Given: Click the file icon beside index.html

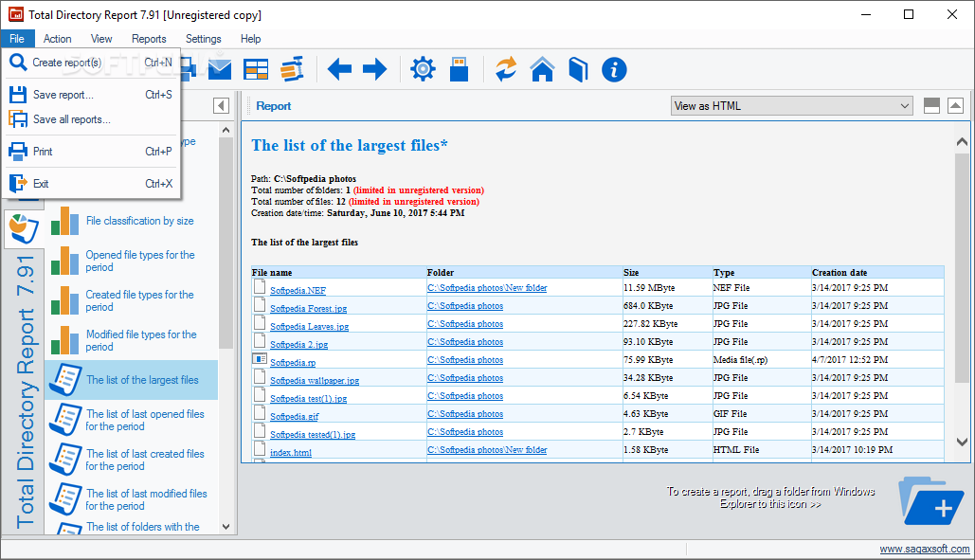Looking at the screenshot, I should coord(260,449).
